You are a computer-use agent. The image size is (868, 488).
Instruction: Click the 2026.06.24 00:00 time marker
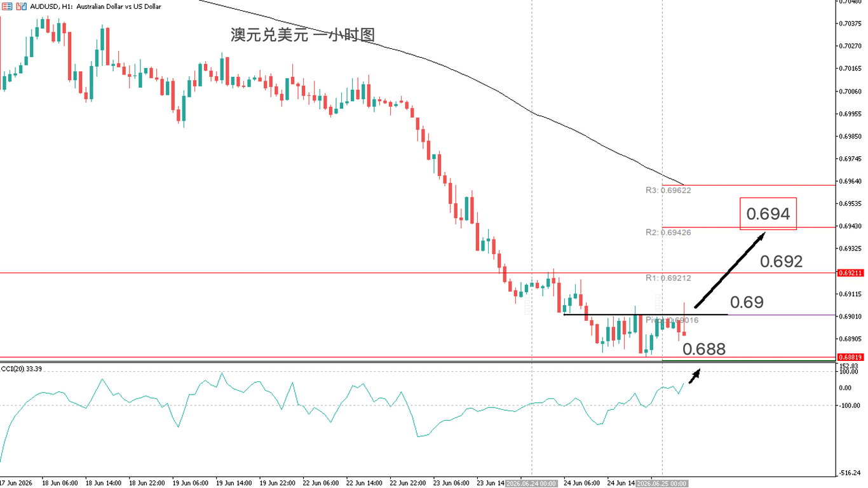(x=531, y=484)
